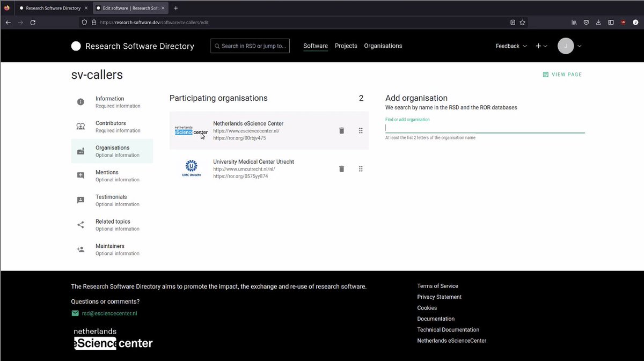Click the Mentions comment-plus icon
This screenshot has width=644, height=361.
point(80,175)
